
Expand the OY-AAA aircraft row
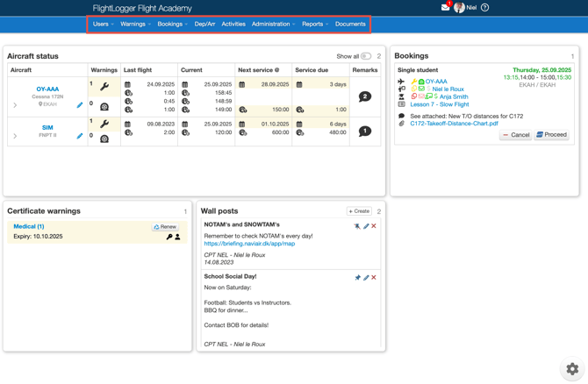click(15, 105)
